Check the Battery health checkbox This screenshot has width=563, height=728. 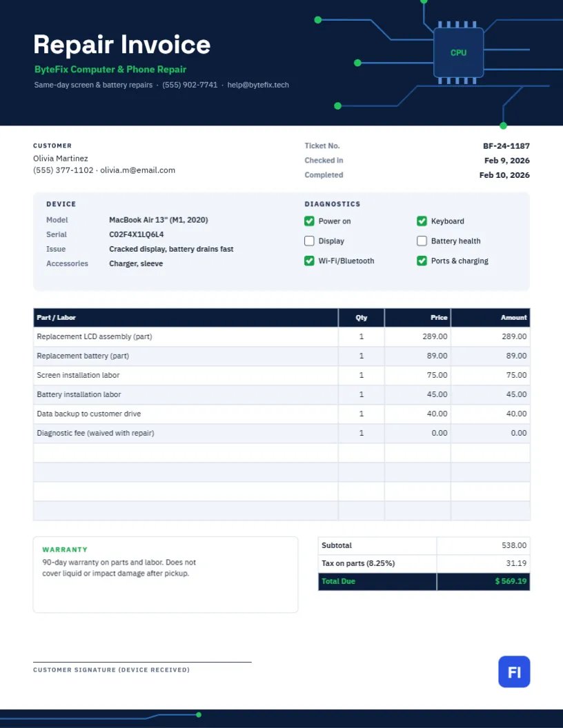[x=422, y=241]
